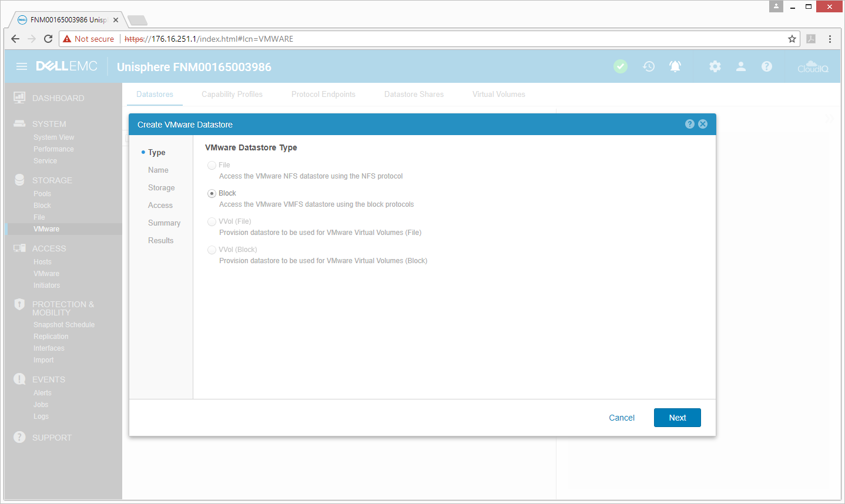Switch to the Datastores tab

pos(155,94)
